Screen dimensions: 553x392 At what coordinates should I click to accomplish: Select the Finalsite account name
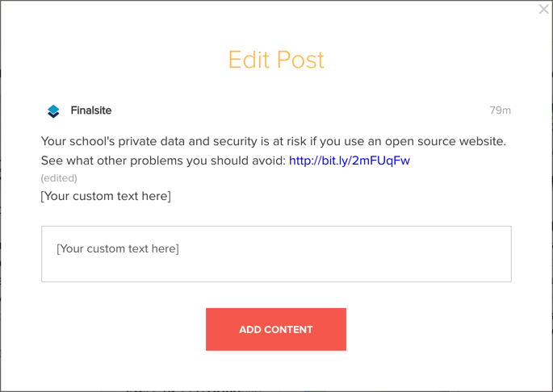(91, 111)
